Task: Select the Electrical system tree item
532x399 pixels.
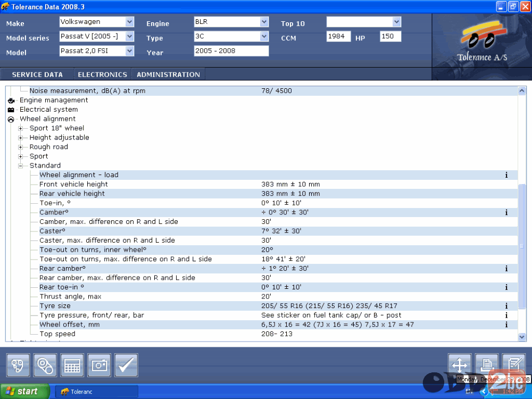Action: [x=49, y=110]
